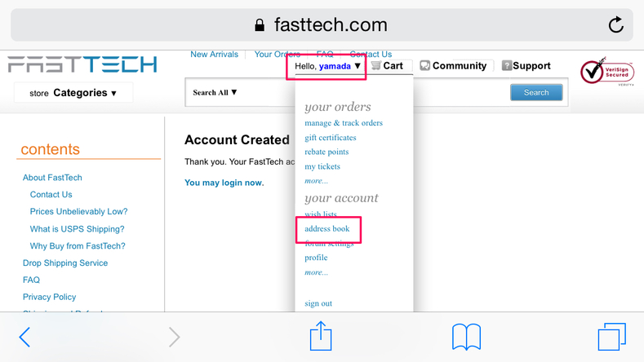Select wish lists menu entry
Viewport: 644px width, 362px height.
click(320, 214)
